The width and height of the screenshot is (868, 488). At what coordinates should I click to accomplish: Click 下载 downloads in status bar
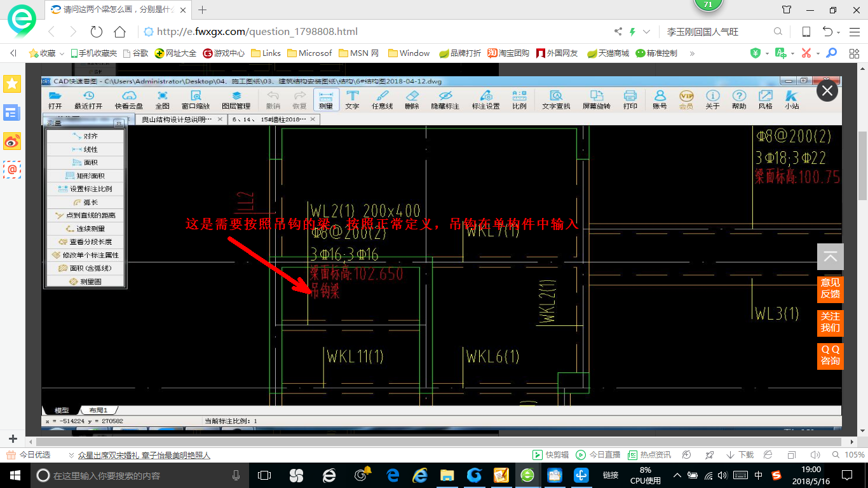coord(740,455)
